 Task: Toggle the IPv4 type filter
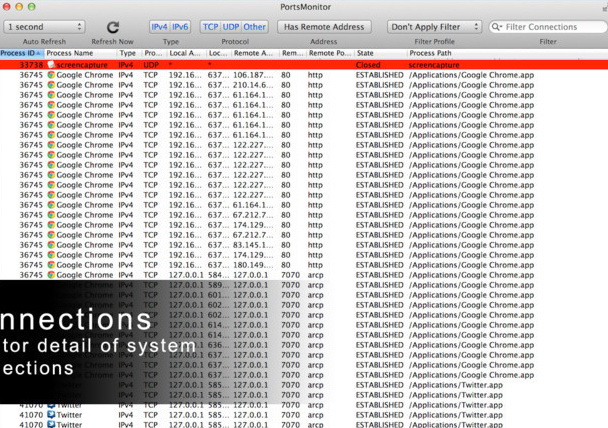coord(159,27)
